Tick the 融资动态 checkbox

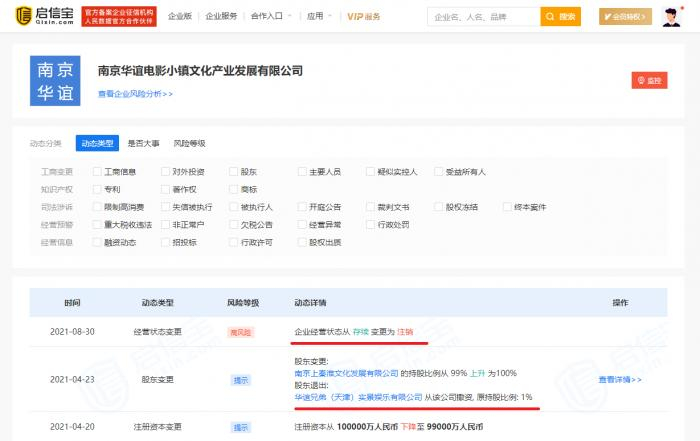pyautogui.click(x=97, y=242)
